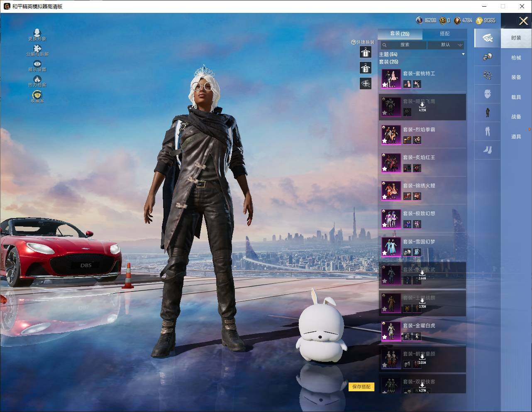Expand the 主题 (64) section arrow

(x=463, y=54)
